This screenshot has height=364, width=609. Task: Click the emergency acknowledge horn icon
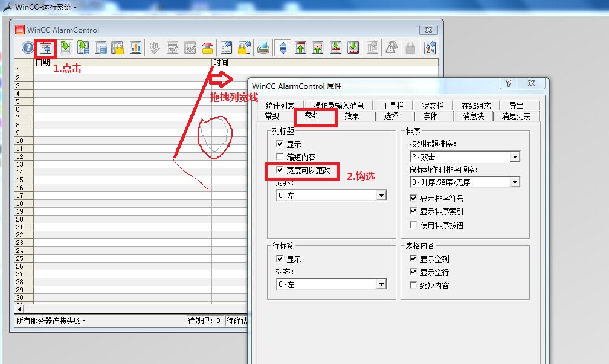tap(208, 48)
